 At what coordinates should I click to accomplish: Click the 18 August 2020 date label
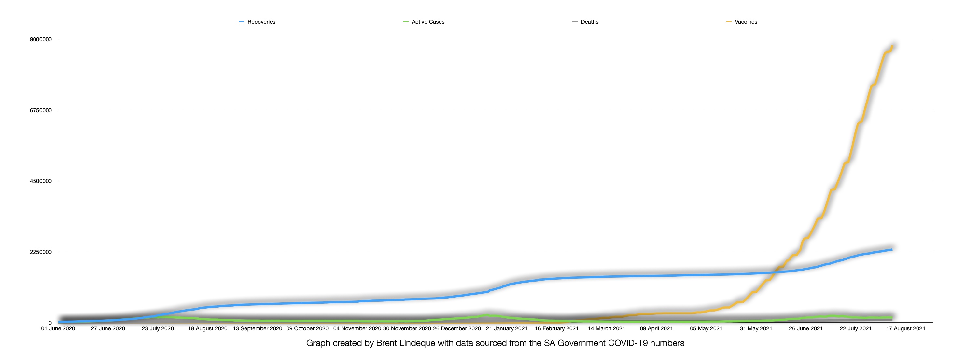point(207,328)
